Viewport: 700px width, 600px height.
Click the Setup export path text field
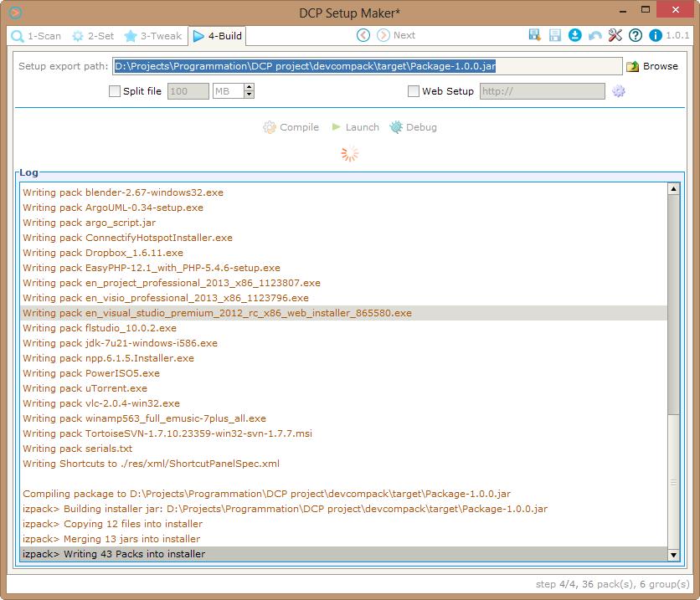(x=368, y=66)
